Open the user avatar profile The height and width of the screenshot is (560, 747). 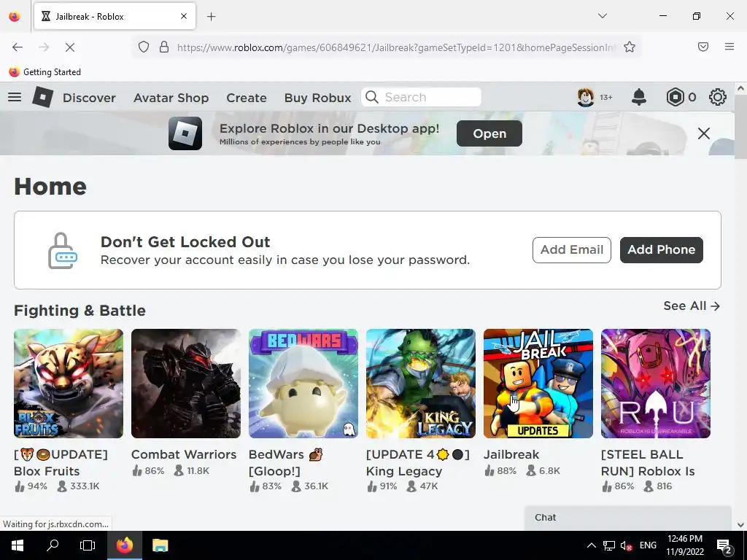(x=586, y=97)
